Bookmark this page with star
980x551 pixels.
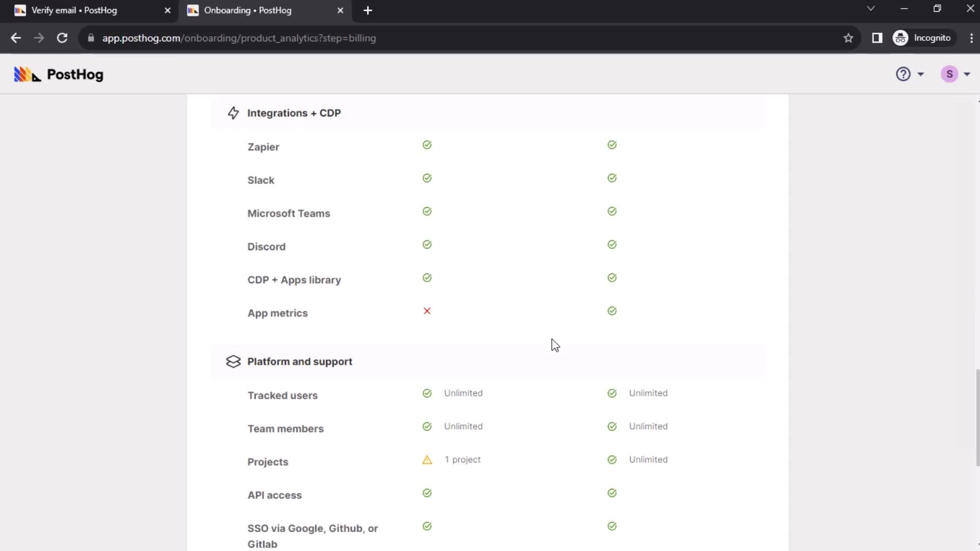point(848,38)
